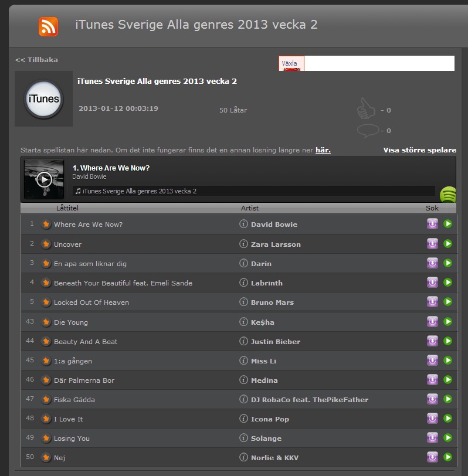The image size is (468, 476).
Task: Open the info icon for David Bowie
Action: point(243,224)
